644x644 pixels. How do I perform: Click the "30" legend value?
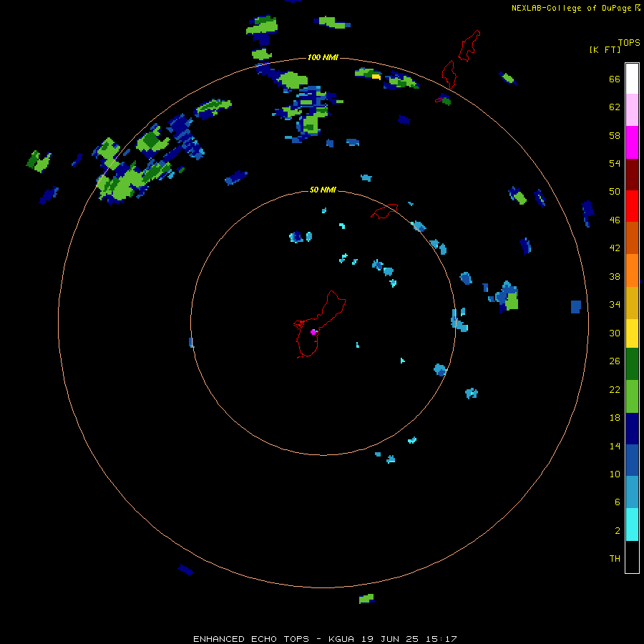615,333
